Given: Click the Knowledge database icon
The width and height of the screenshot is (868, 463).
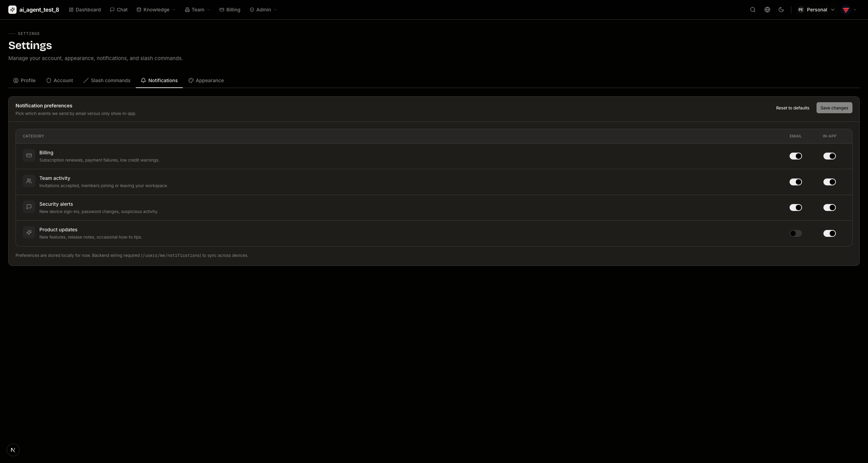Looking at the screenshot, I should point(139,10).
